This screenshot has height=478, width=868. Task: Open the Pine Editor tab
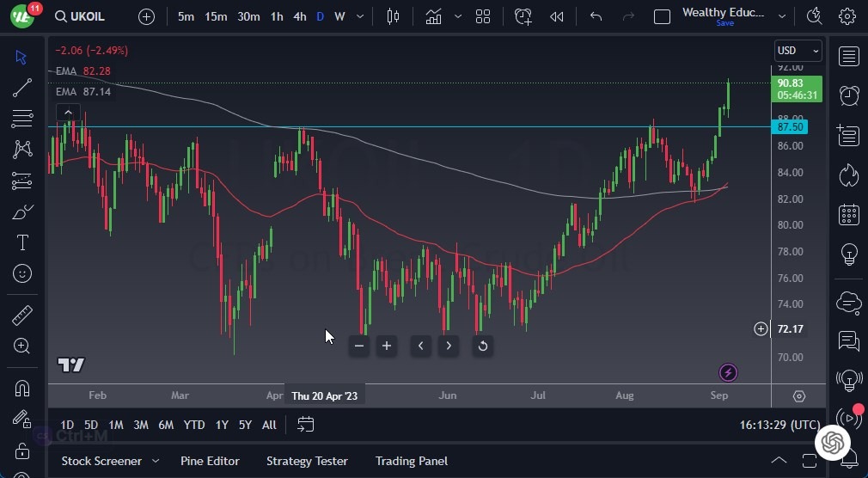point(210,461)
